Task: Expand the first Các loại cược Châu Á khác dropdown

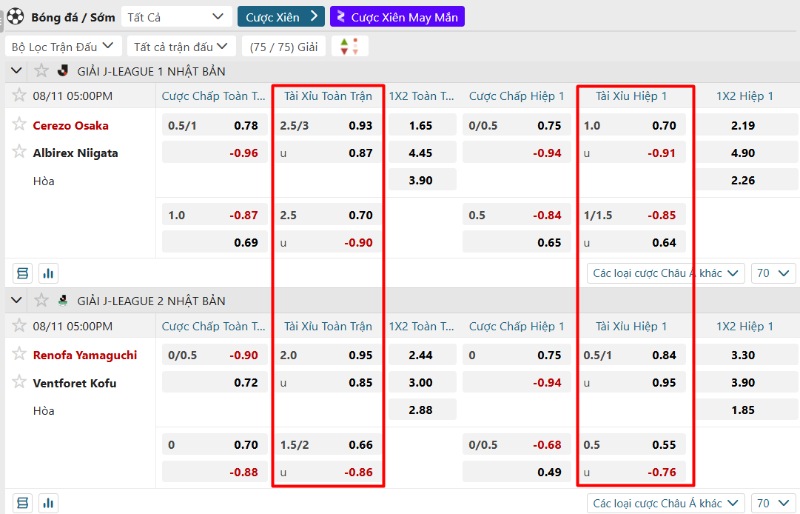Action: (667, 273)
